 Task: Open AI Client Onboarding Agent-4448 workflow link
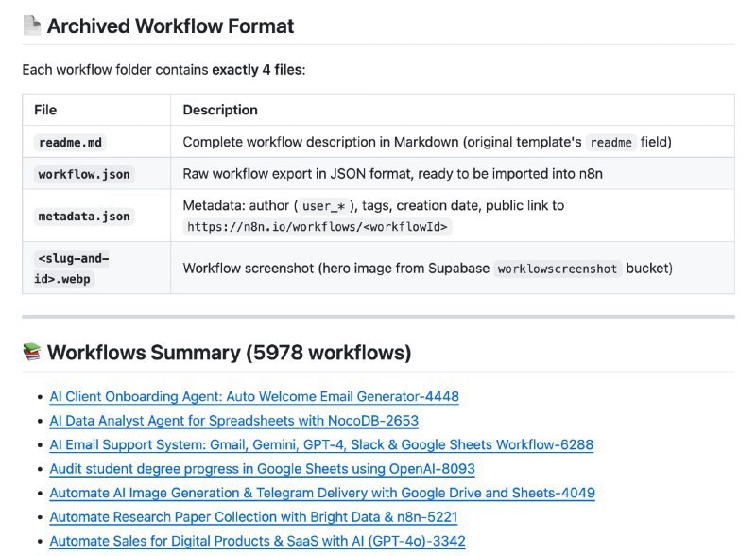tap(254, 397)
